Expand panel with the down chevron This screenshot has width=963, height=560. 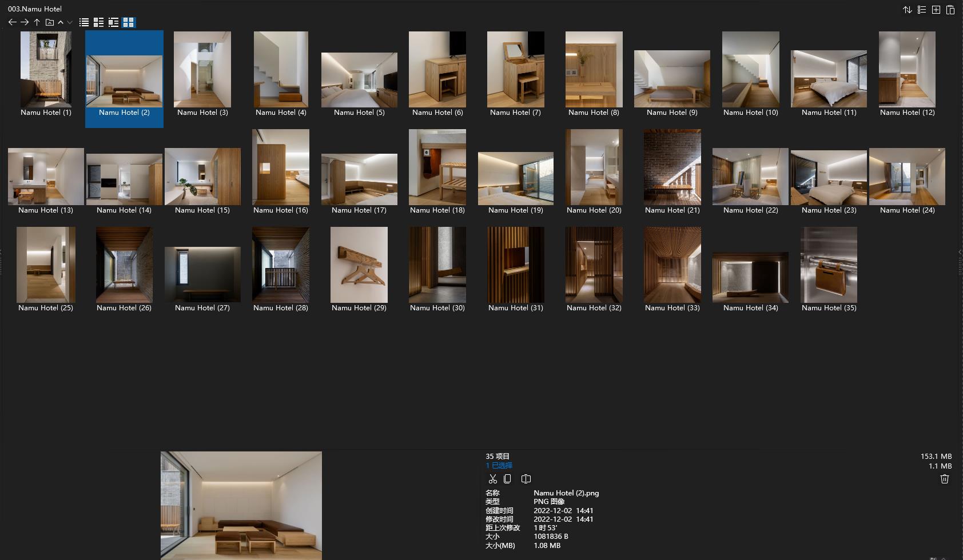point(69,22)
